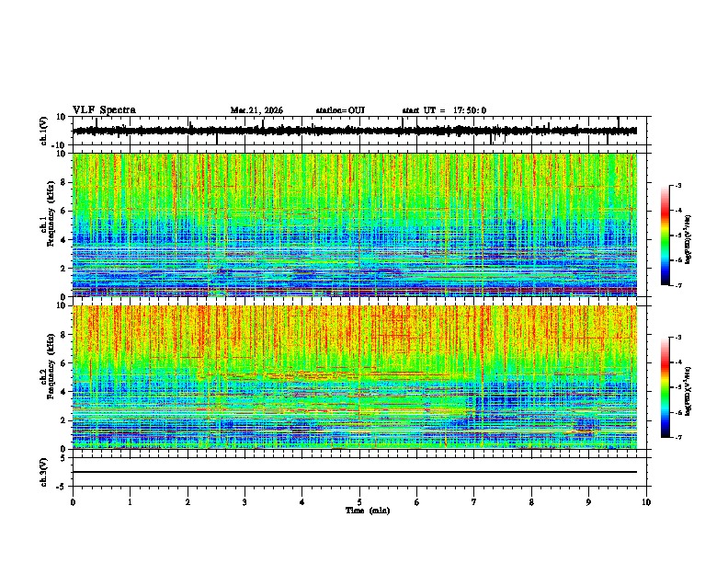The width and height of the screenshot is (728, 563).
Task: Click the "VLF Spectra" plot title
Action: pos(104,110)
